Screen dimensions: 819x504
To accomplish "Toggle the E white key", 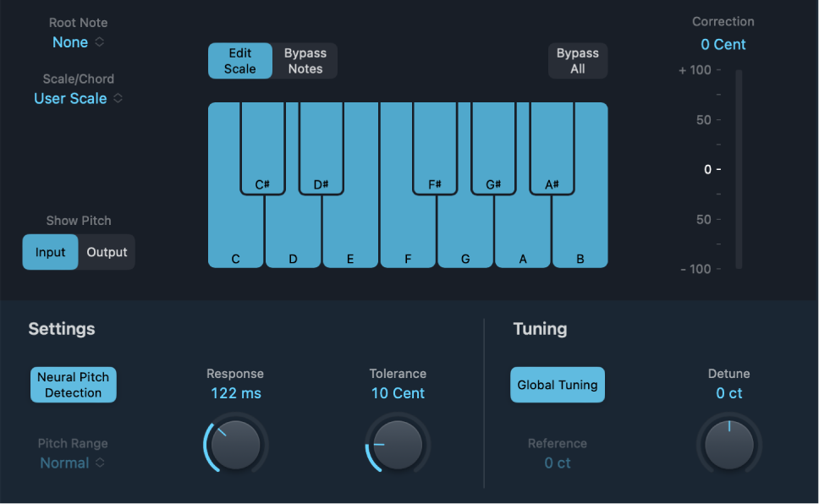I will 350,237.
